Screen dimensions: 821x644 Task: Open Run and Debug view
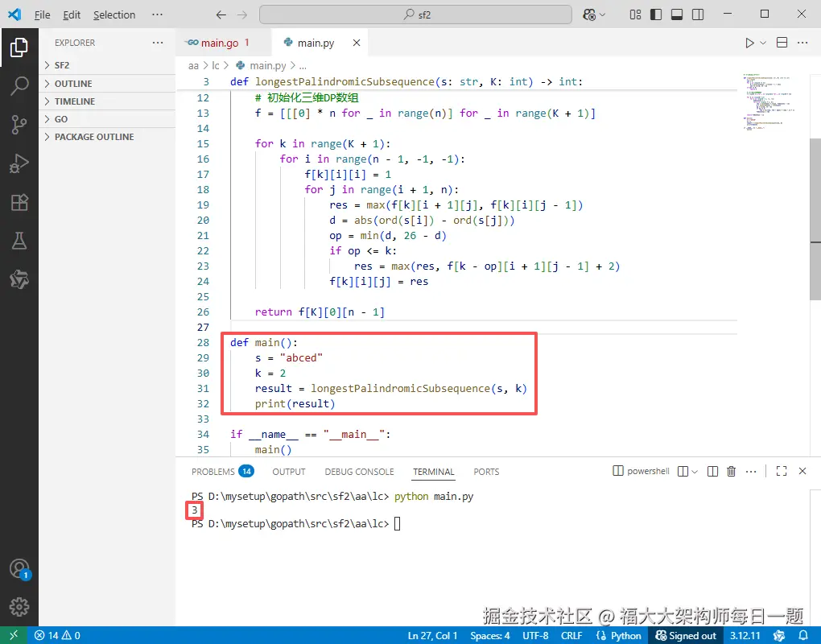point(19,163)
